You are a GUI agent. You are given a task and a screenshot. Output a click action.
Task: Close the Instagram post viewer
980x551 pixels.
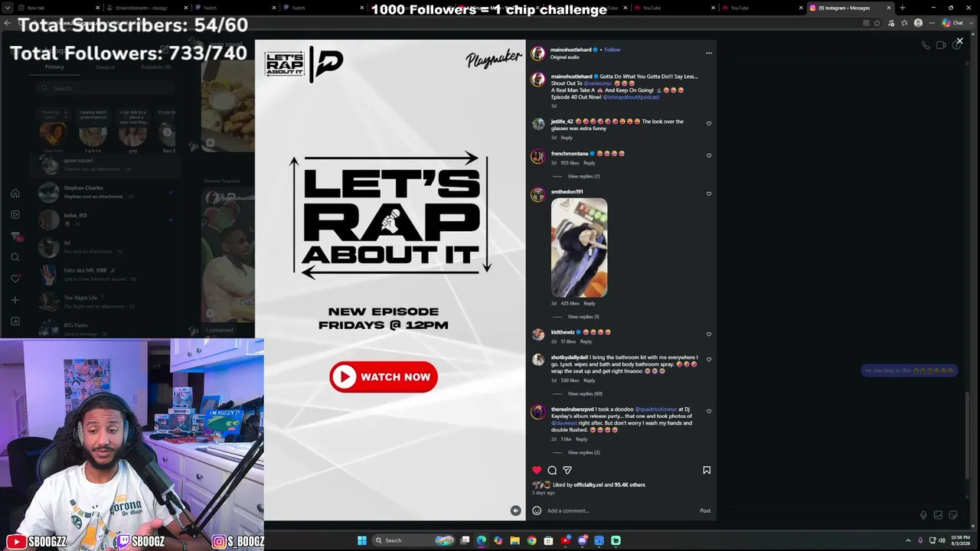click(x=959, y=41)
